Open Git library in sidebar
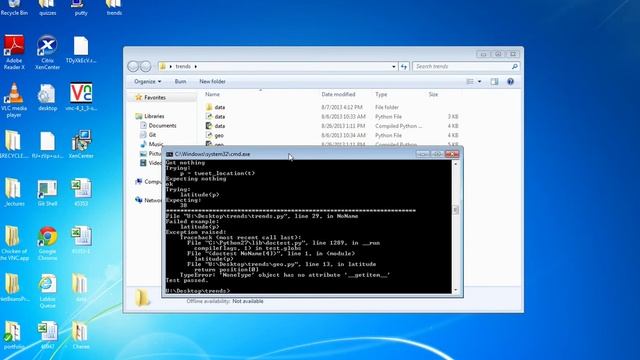This screenshot has height=360, width=640. (152, 135)
